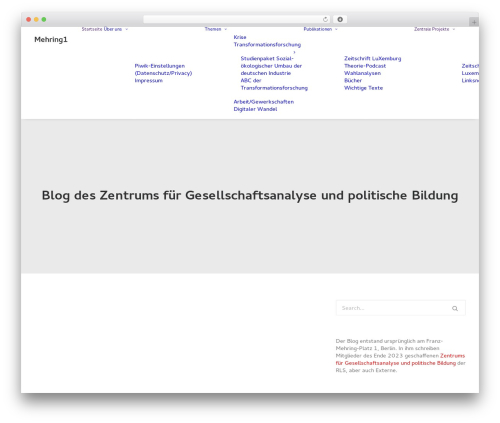Open the Über uns menu item

[x=113, y=29]
